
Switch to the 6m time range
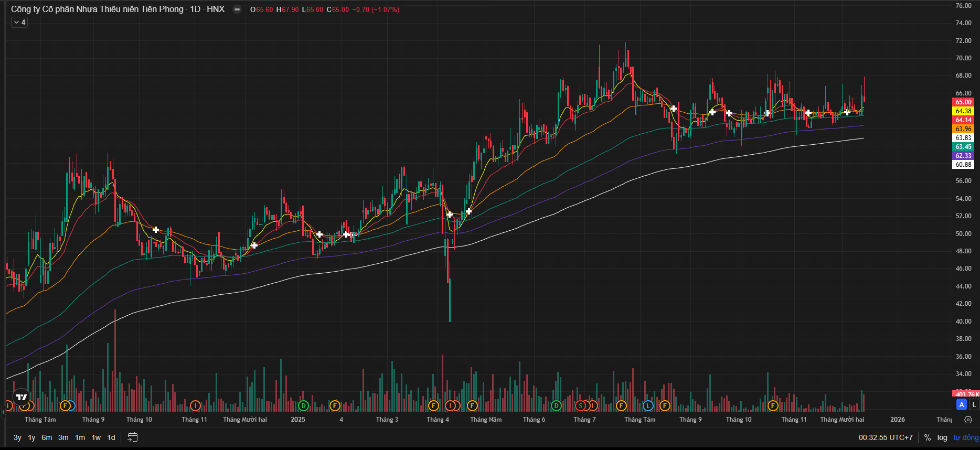click(47, 437)
